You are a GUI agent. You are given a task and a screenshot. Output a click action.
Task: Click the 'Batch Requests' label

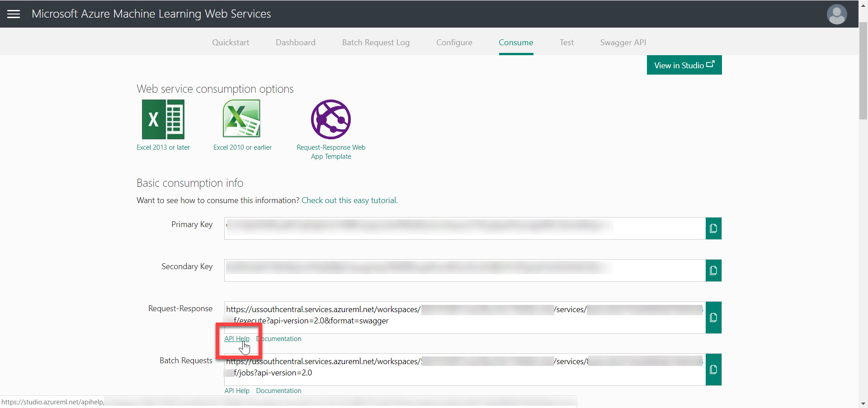coord(186,361)
